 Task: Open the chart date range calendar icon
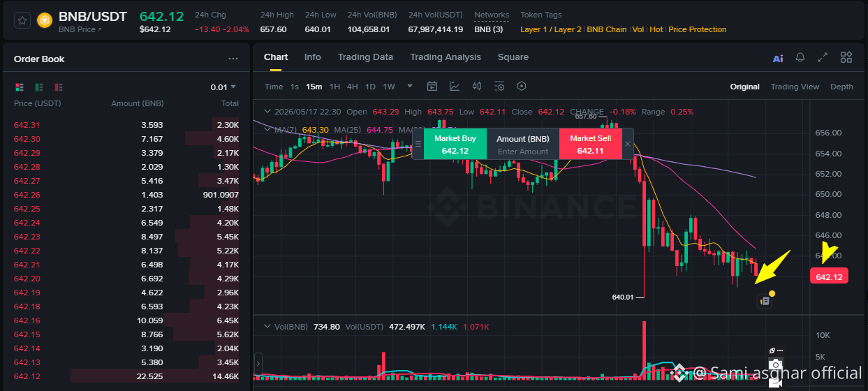click(432, 87)
